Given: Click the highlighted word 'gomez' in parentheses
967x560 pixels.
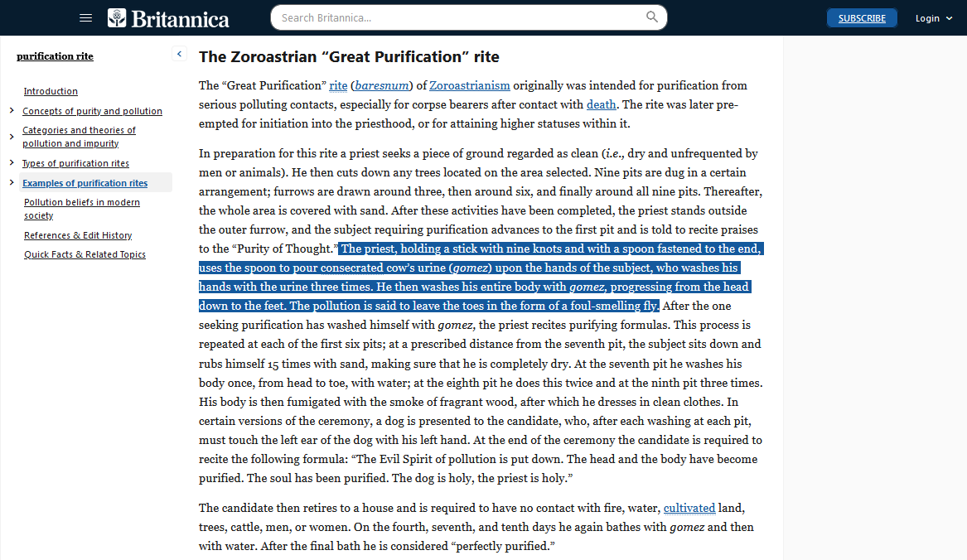Looking at the screenshot, I should tap(471, 268).
